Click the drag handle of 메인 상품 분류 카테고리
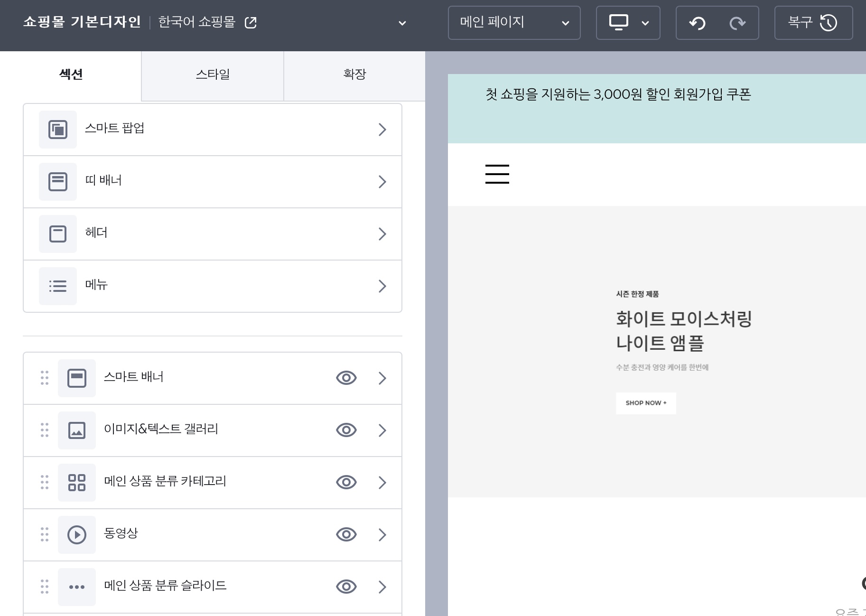Image resolution: width=866 pixels, height=616 pixels. point(45,482)
